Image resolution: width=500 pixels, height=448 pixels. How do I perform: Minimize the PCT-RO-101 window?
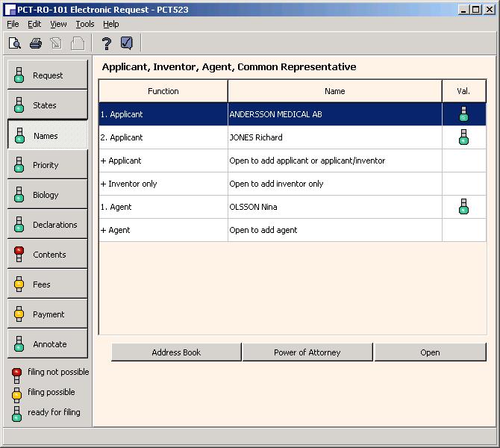tap(463, 10)
